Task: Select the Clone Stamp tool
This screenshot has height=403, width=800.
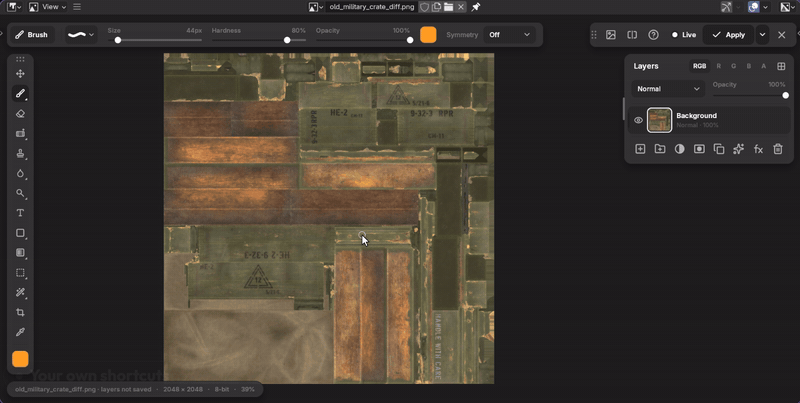Action: point(20,154)
